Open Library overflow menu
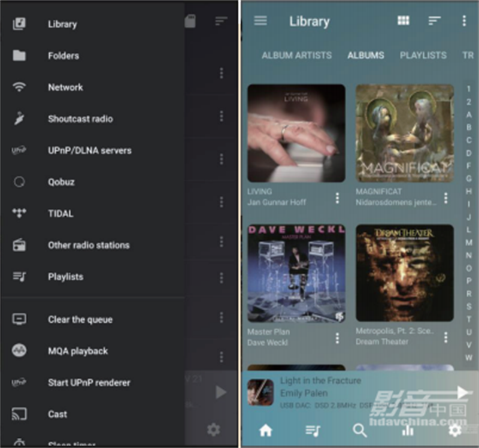479x448 pixels. point(464,21)
